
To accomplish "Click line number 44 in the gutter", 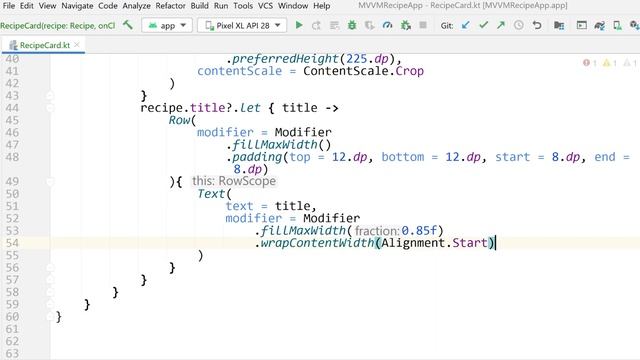I will tap(12, 108).
